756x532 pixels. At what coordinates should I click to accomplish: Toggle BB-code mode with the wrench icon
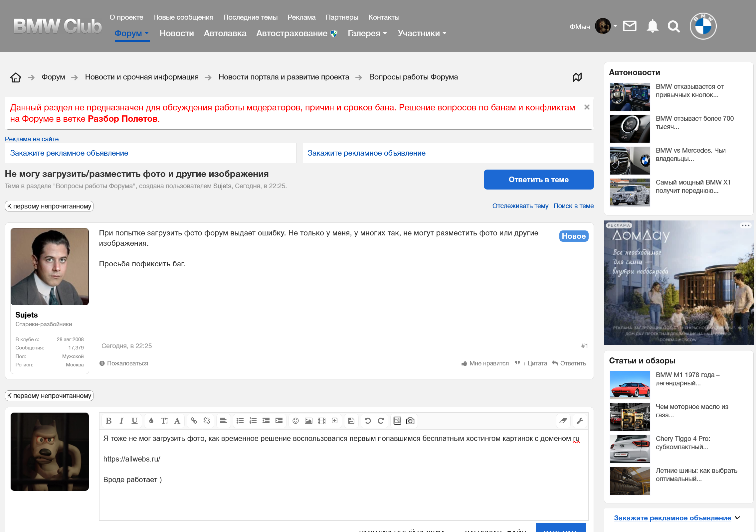point(580,421)
